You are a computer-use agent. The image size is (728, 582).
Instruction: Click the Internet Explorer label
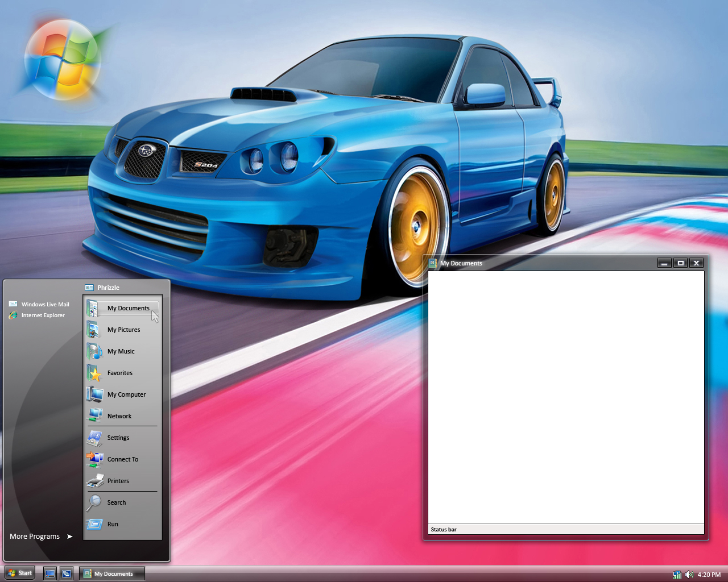(x=43, y=315)
